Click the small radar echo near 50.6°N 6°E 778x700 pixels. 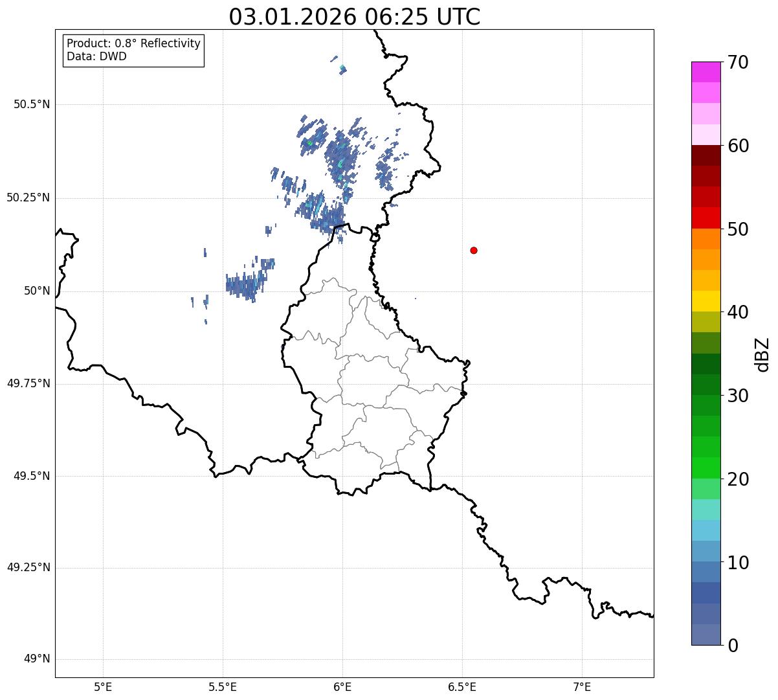tap(342, 68)
